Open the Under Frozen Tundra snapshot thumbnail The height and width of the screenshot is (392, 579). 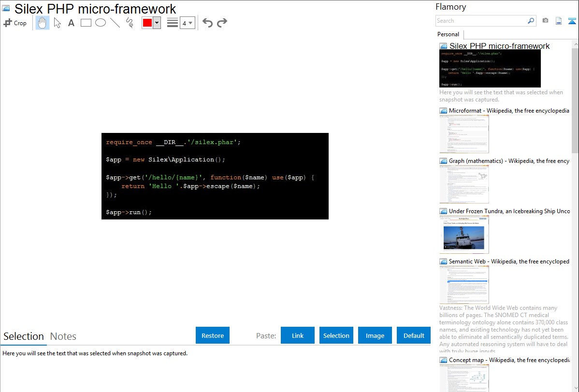(x=464, y=234)
